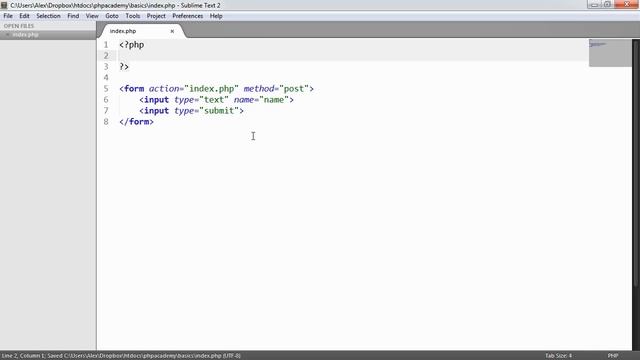The height and width of the screenshot is (360, 640).
Task: Open the Help menu
Action: click(216, 16)
